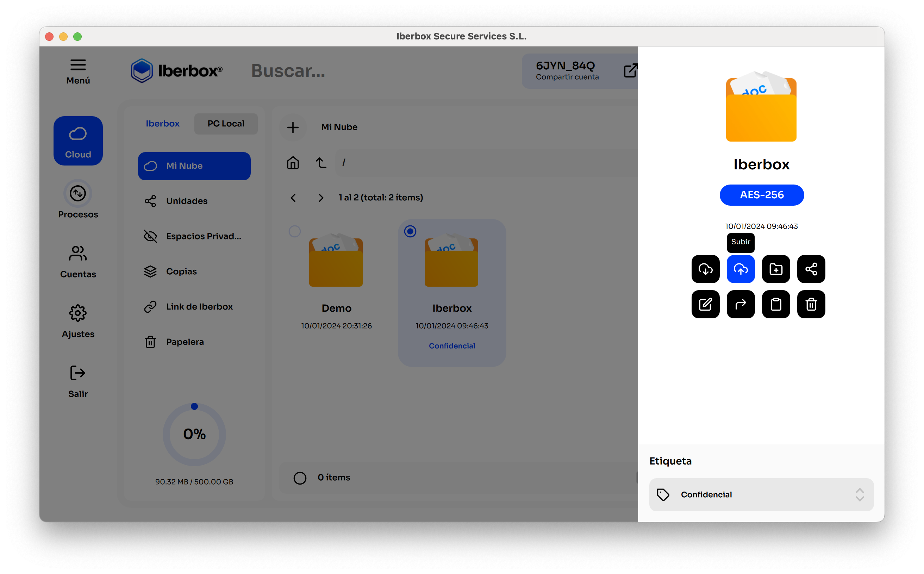Open Ajustes settings
The height and width of the screenshot is (574, 924).
click(78, 321)
